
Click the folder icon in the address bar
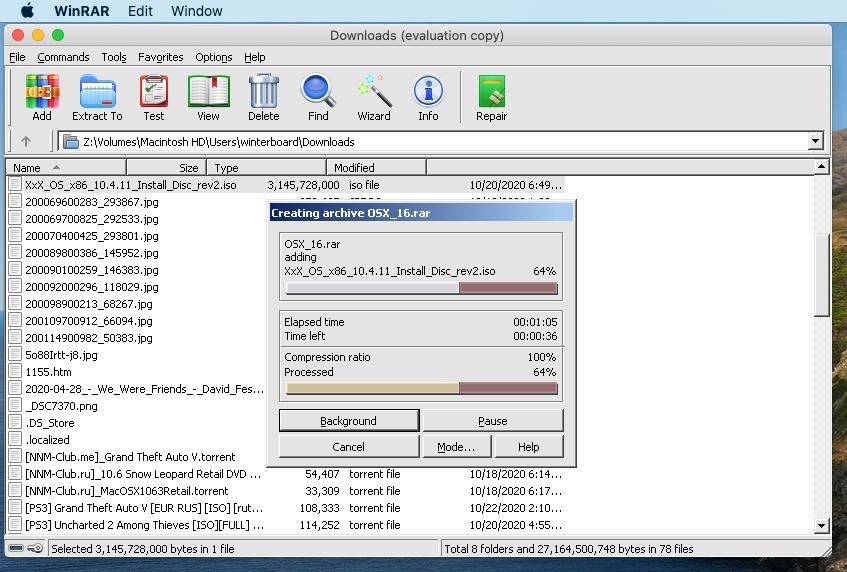coord(71,142)
